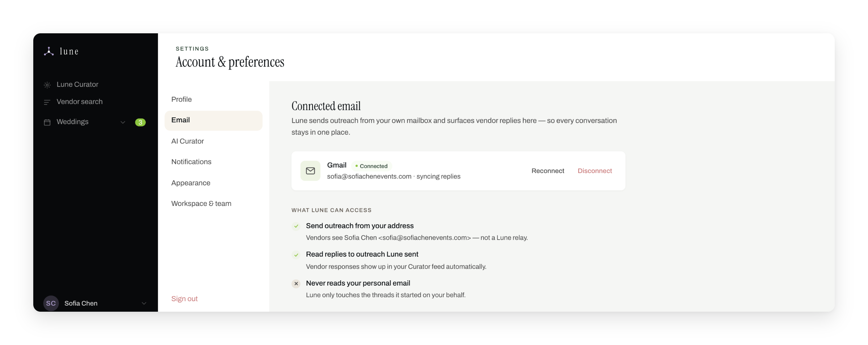The height and width of the screenshot is (345, 868).
Task: Click the email sofia@sofiachenevents.com · syncing replies
Action: 393,176
